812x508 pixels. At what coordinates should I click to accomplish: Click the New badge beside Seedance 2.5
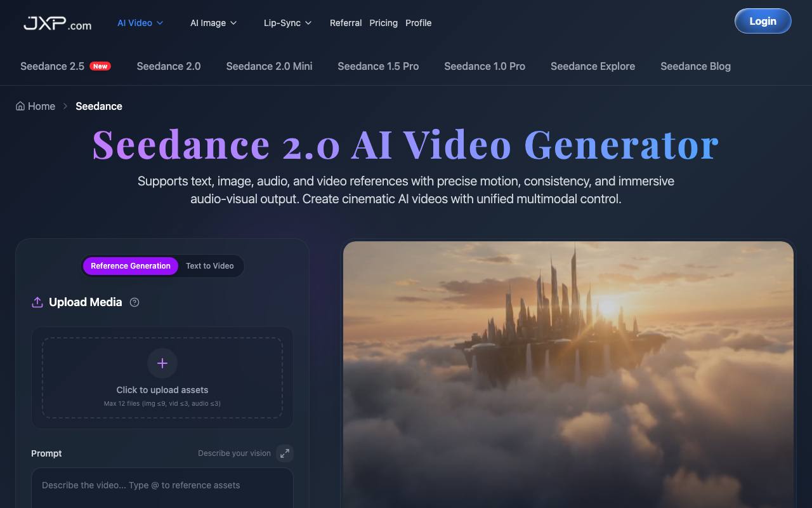(x=100, y=66)
